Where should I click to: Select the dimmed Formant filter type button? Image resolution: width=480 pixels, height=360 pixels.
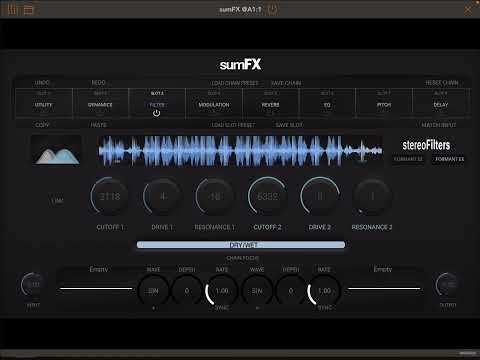(x=408, y=159)
